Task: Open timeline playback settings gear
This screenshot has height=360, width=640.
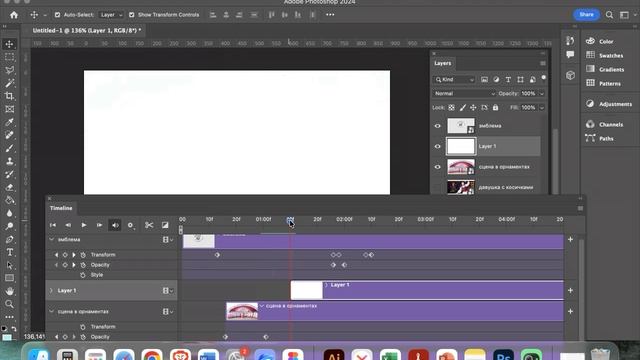Action: pos(131,225)
